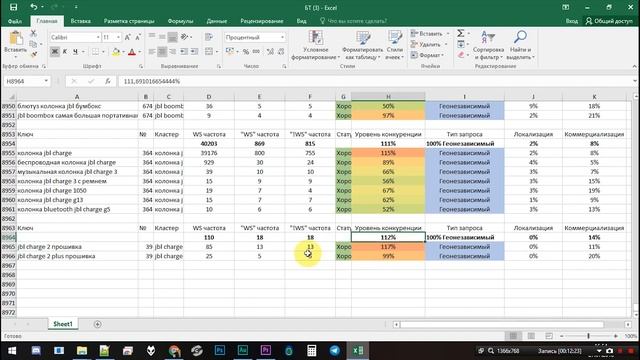This screenshot has height=360, width=640.
Task: Switch to the Данные tab
Action: click(216, 21)
